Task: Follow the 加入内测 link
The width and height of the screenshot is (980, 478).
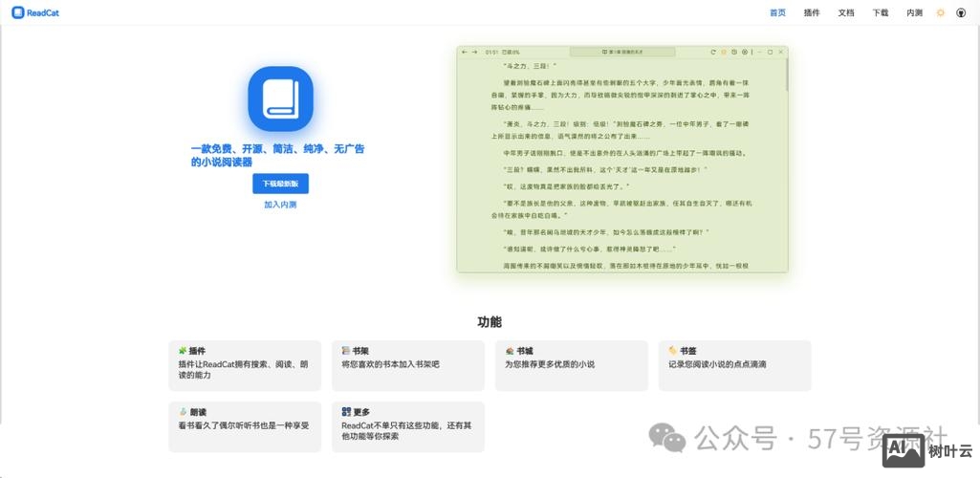Action: (280, 205)
